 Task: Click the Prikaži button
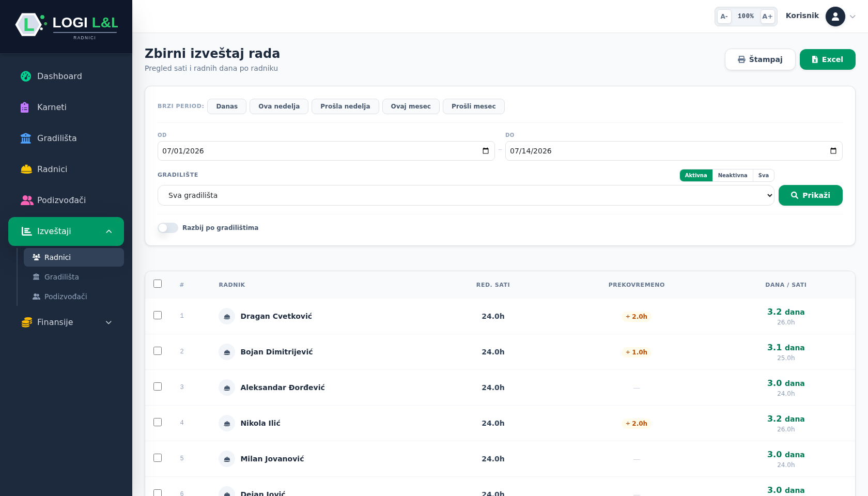coord(810,195)
